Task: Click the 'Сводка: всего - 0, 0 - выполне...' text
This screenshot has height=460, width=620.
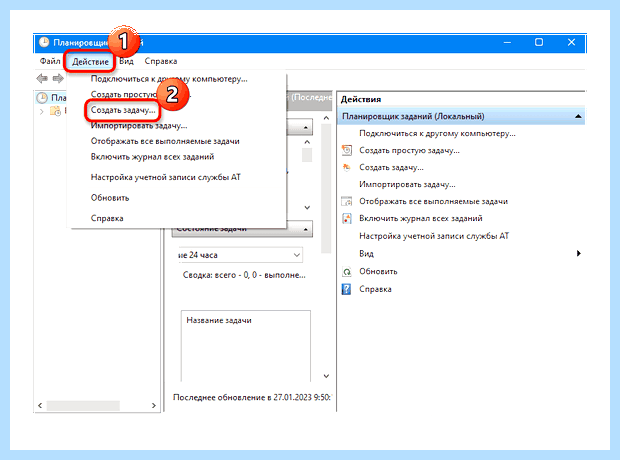Action: [244, 275]
